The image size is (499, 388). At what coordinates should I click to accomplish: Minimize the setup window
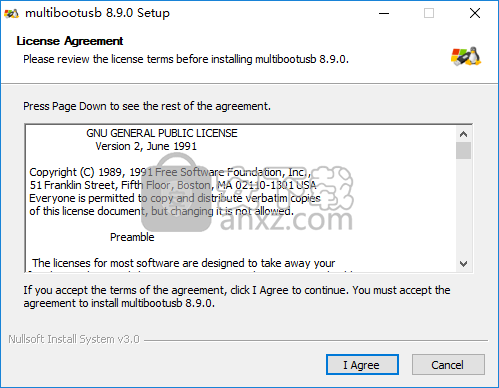384,13
